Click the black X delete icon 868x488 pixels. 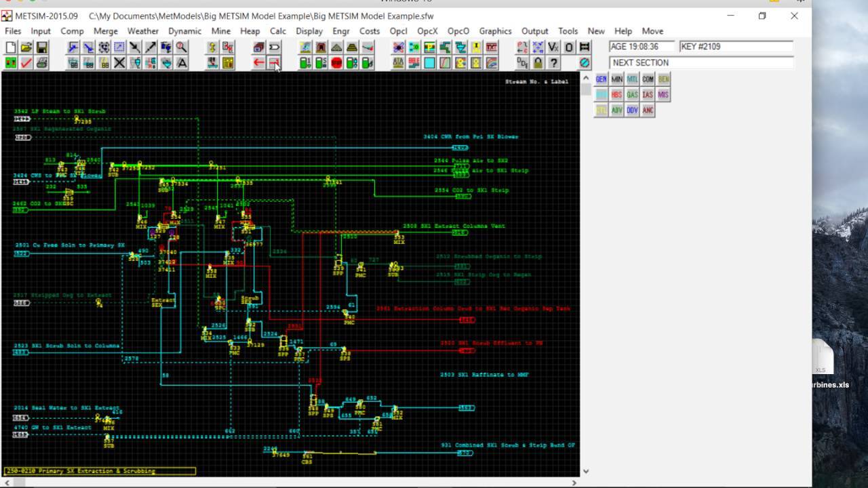[x=119, y=63]
